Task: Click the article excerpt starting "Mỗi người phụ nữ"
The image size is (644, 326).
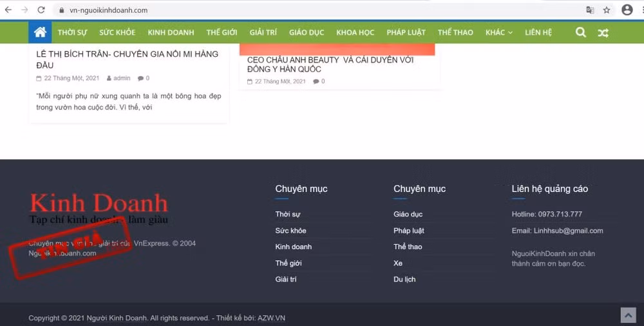Action: (x=129, y=102)
